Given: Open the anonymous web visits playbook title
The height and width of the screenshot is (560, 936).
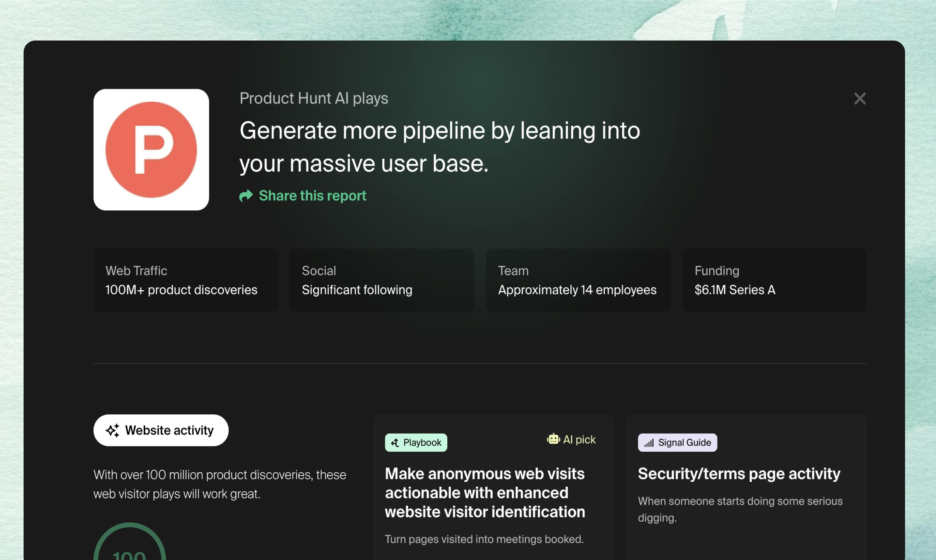Looking at the screenshot, I should coord(485,493).
